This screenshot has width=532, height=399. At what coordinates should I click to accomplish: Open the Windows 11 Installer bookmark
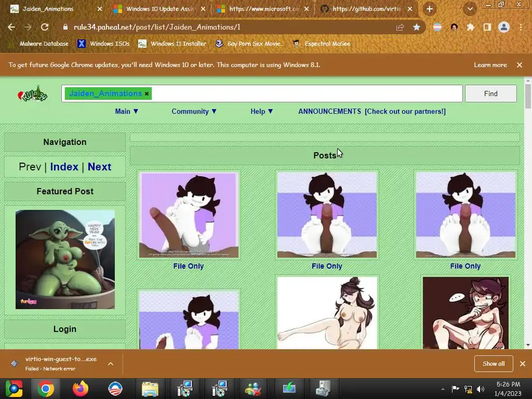coord(172,44)
